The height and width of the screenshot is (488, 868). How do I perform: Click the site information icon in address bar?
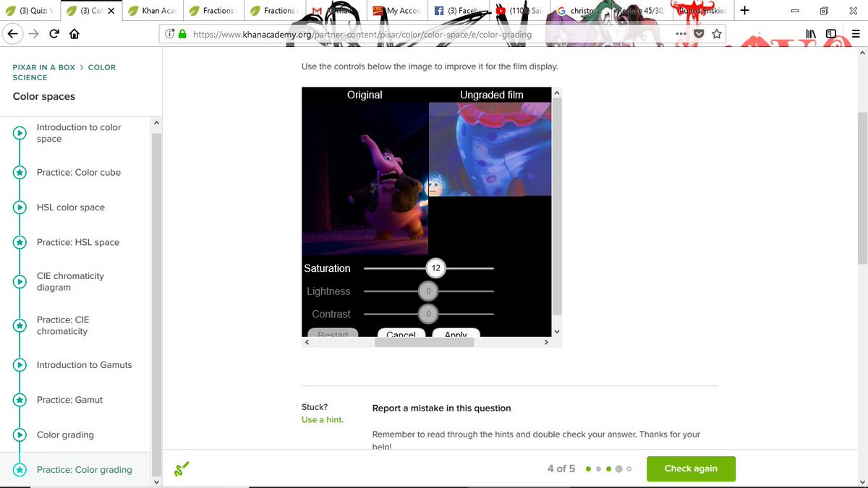169,34
